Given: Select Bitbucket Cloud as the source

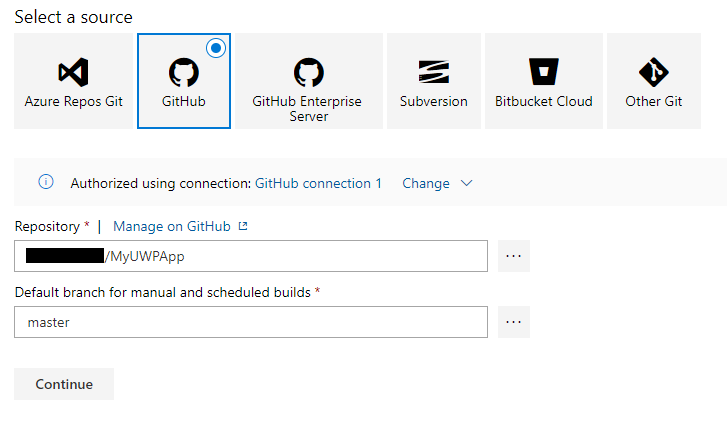Looking at the screenshot, I should (x=544, y=81).
